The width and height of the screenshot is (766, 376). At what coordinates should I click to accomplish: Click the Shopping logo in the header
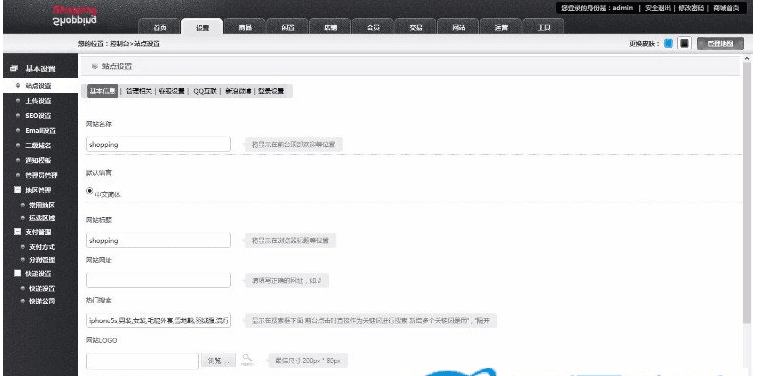point(75,15)
